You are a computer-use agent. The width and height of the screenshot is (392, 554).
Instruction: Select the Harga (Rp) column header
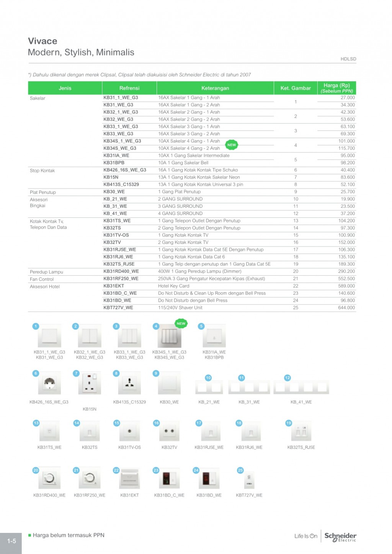(336, 88)
